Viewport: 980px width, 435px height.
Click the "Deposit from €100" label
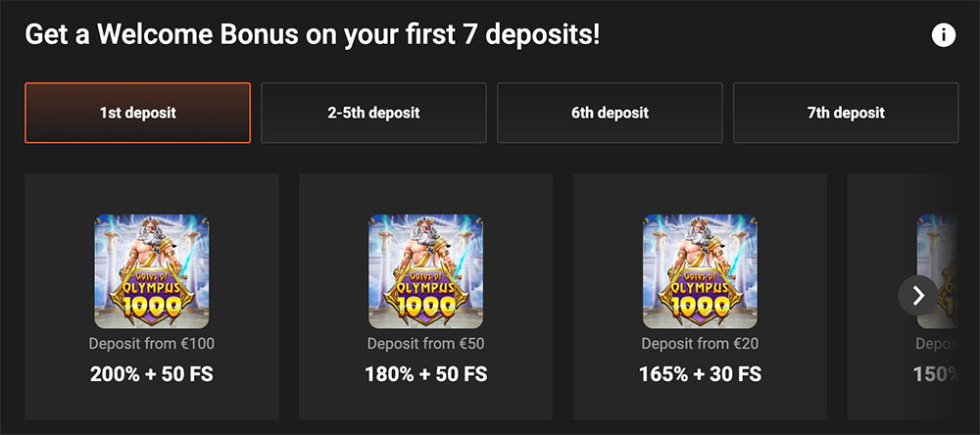(152, 344)
